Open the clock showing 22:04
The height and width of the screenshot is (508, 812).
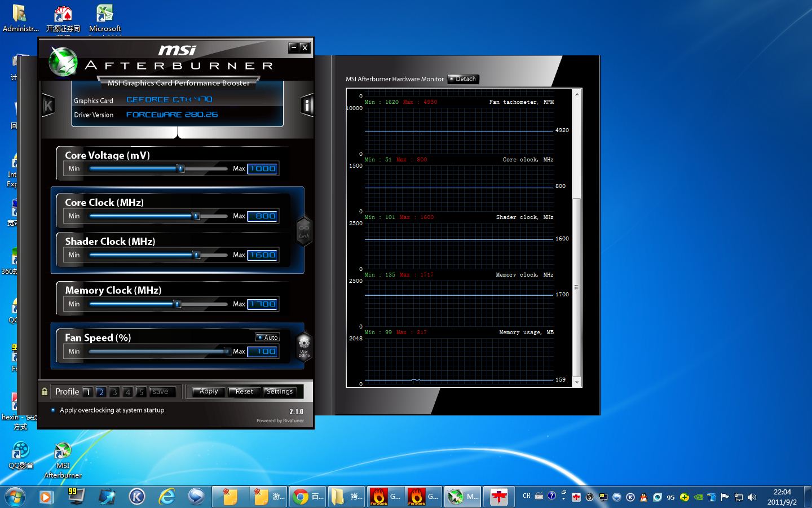(x=782, y=497)
